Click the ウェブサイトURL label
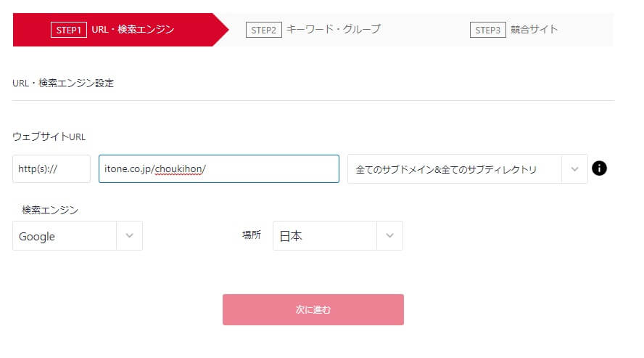This screenshot has height=358, width=644. [49, 137]
